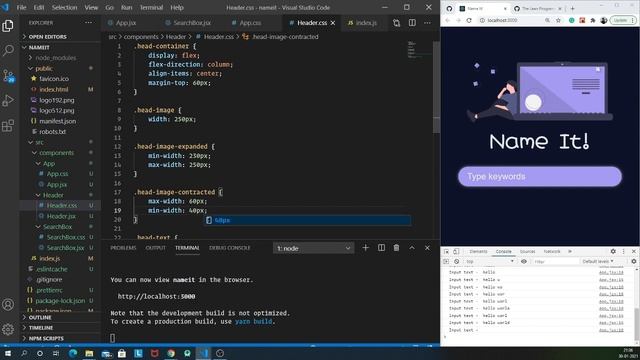Click the Update button in Chrome

click(622, 20)
